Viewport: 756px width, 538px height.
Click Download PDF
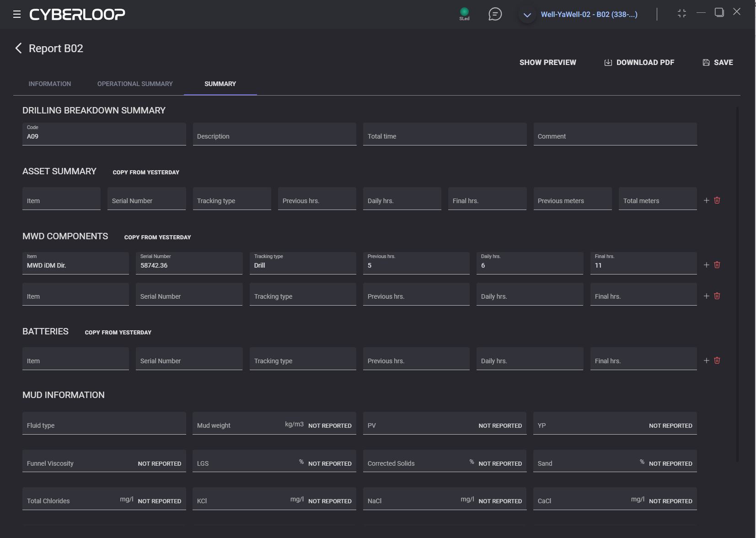click(x=639, y=63)
